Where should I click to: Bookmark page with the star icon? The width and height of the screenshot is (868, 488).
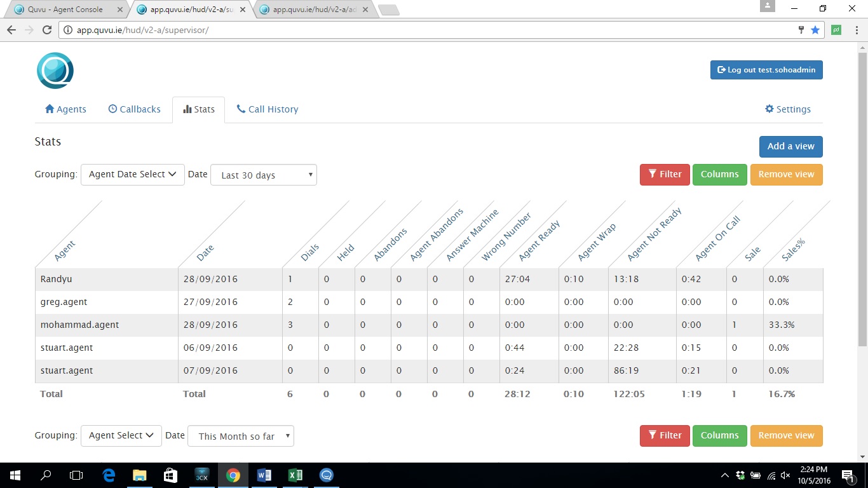click(815, 30)
